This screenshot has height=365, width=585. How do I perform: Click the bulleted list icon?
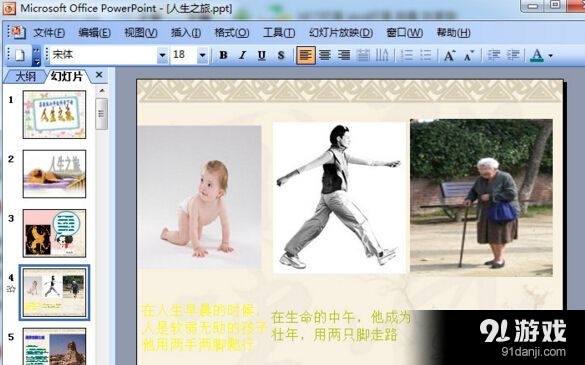coord(426,55)
